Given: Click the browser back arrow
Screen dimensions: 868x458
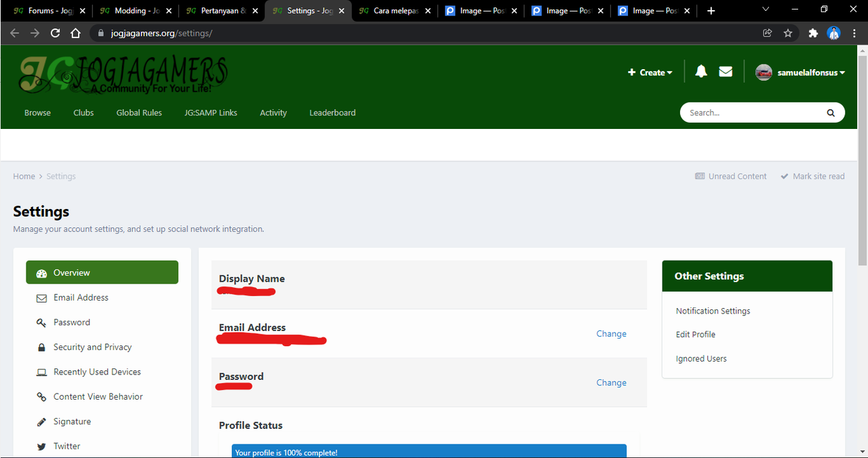Looking at the screenshot, I should coord(14,33).
